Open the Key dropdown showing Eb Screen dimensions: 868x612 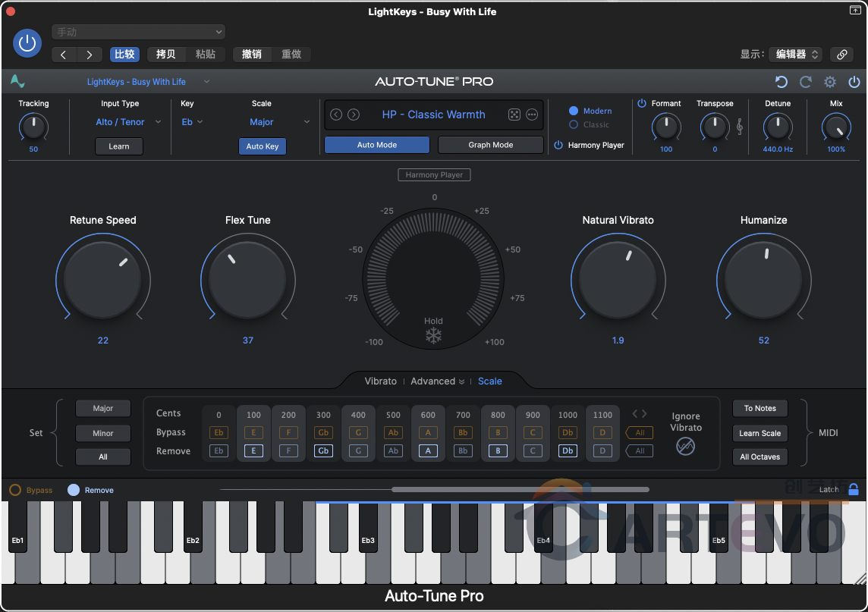coord(193,121)
